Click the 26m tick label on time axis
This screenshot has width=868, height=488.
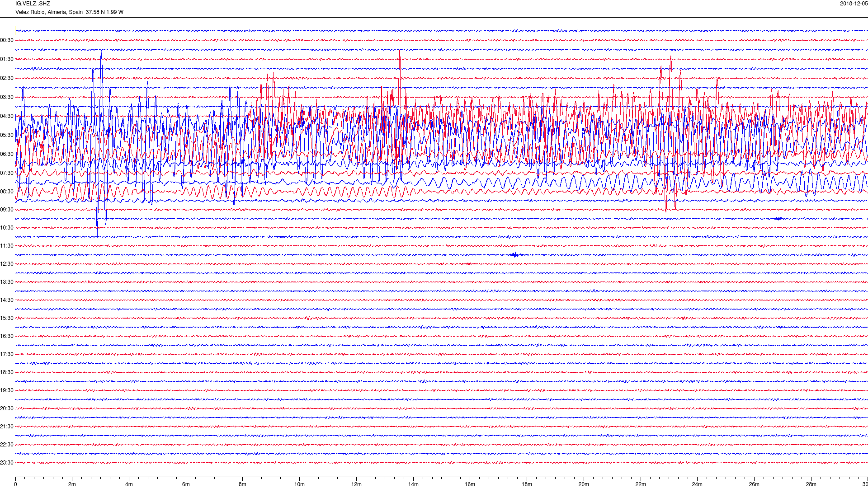[754, 484]
